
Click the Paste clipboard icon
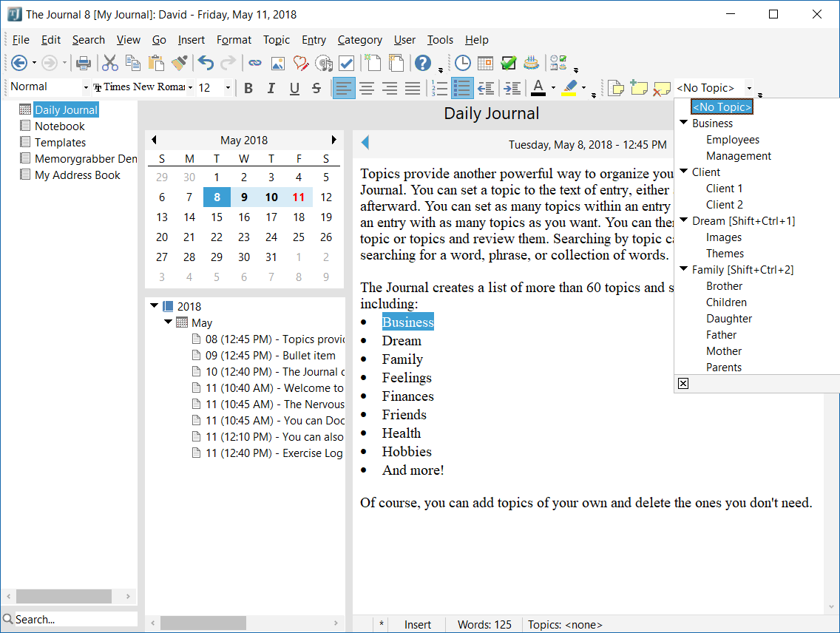[x=156, y=63]
